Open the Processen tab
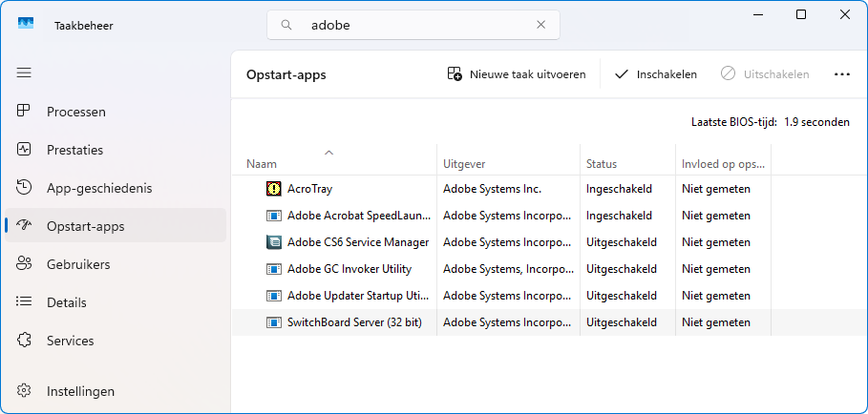Image resolution: width=868 pixels, height=414 pixels. (x=76, y=112)
